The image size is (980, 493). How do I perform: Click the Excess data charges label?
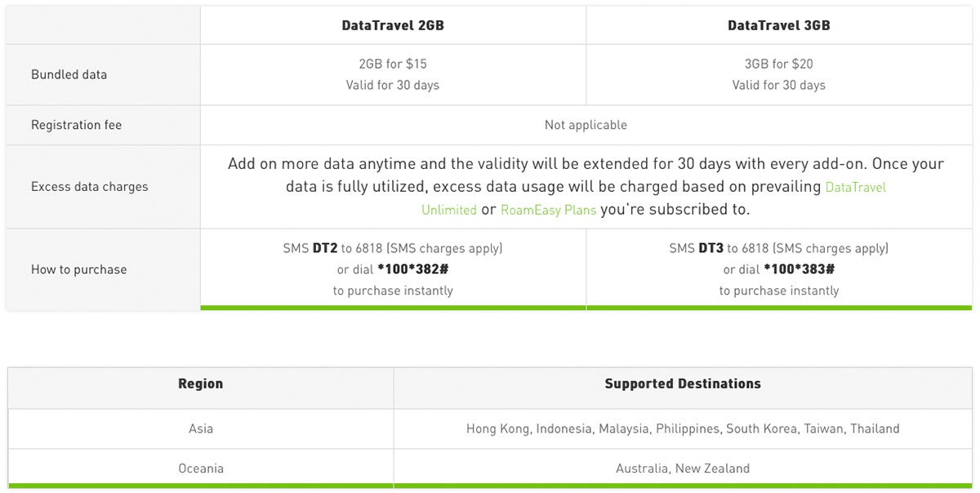tap(90, 187)
